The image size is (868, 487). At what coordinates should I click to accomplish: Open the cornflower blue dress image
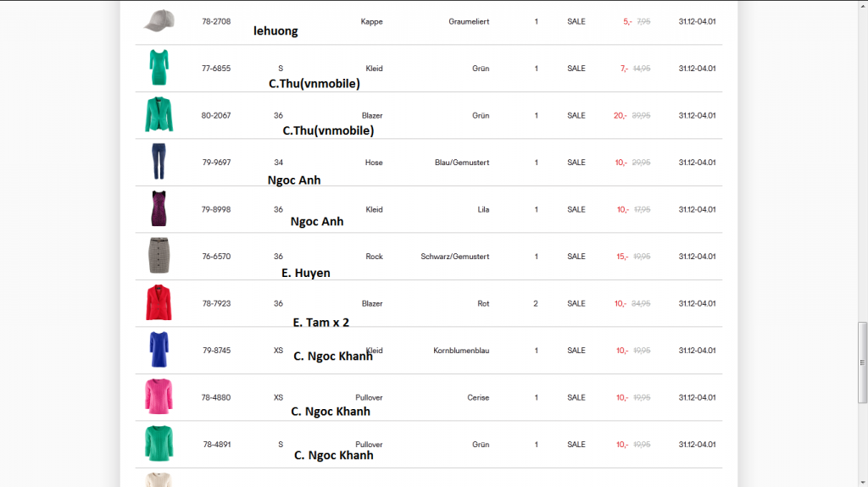click(x=159, y=349)
